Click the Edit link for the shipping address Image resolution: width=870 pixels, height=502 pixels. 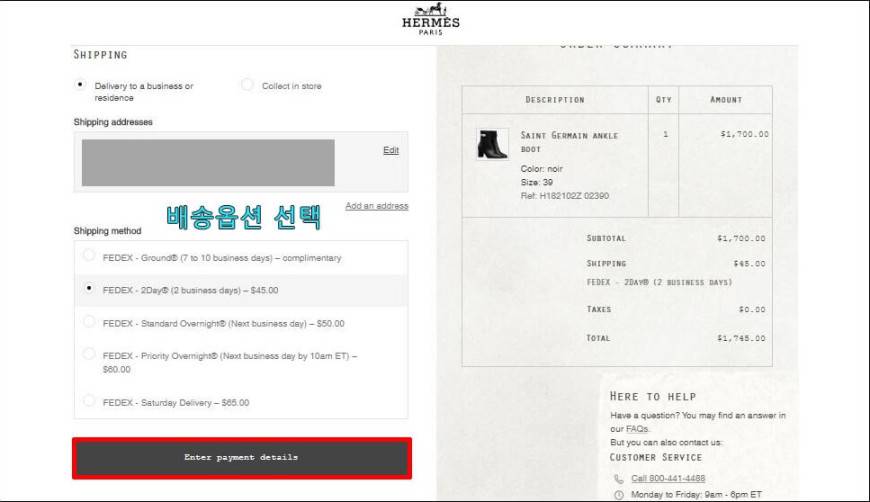391,150
